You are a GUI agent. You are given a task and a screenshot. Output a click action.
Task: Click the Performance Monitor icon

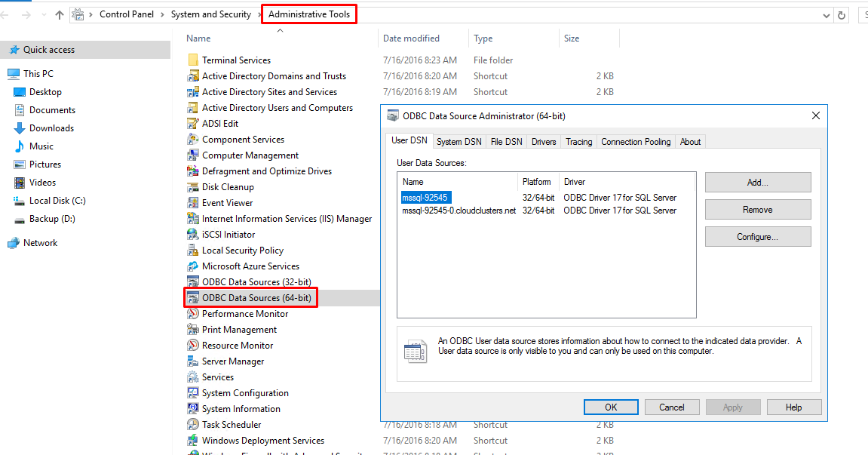pos(193,314)
